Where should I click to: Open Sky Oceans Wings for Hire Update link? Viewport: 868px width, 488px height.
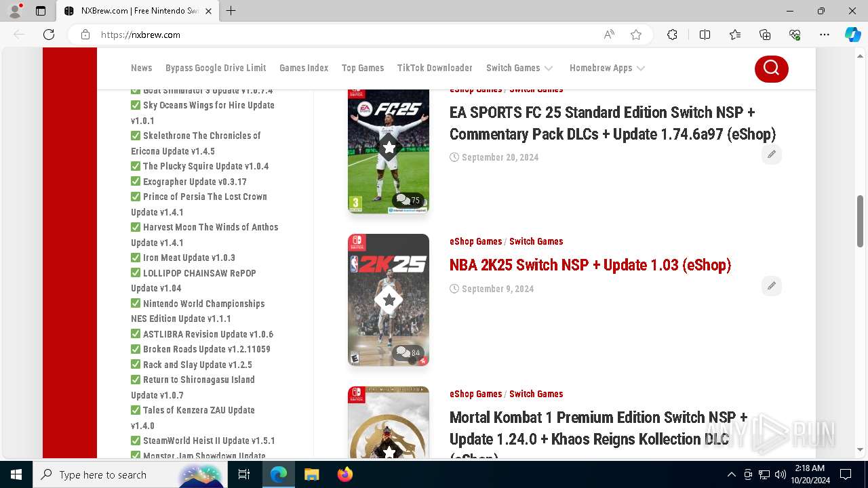click(x=203, y=113)
